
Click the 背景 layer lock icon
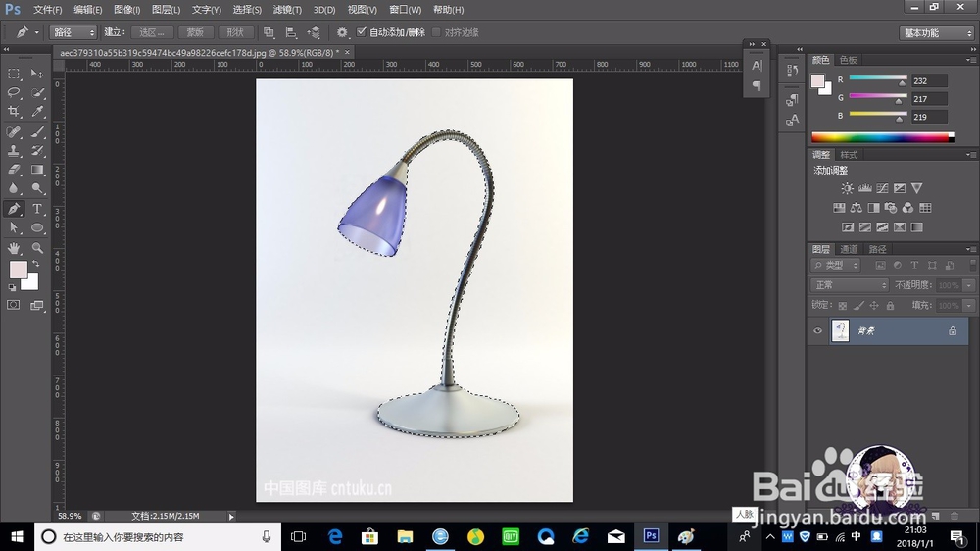tap(953, 330)
